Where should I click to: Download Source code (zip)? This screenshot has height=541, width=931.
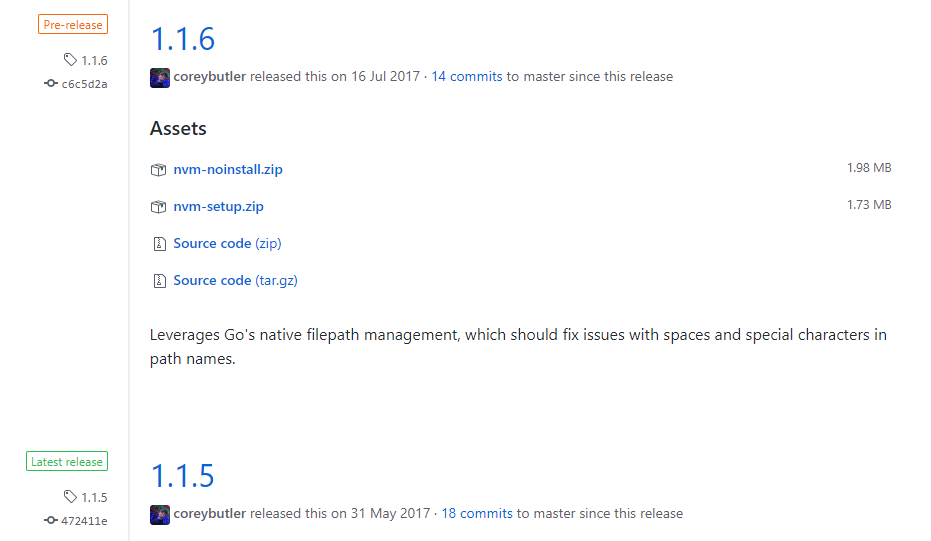point(227,243)
